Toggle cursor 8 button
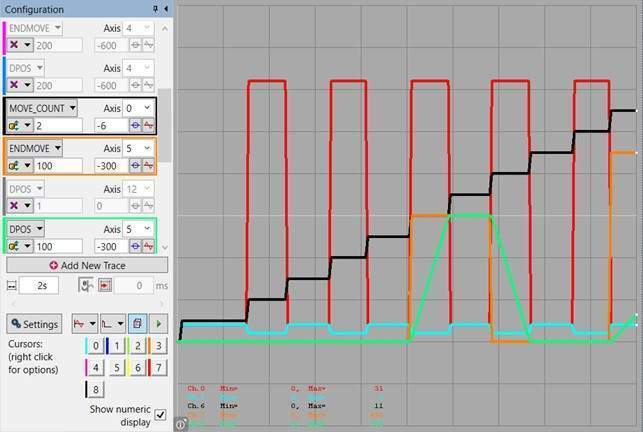This screenshot has width=643, height=432. click(94, 389)
